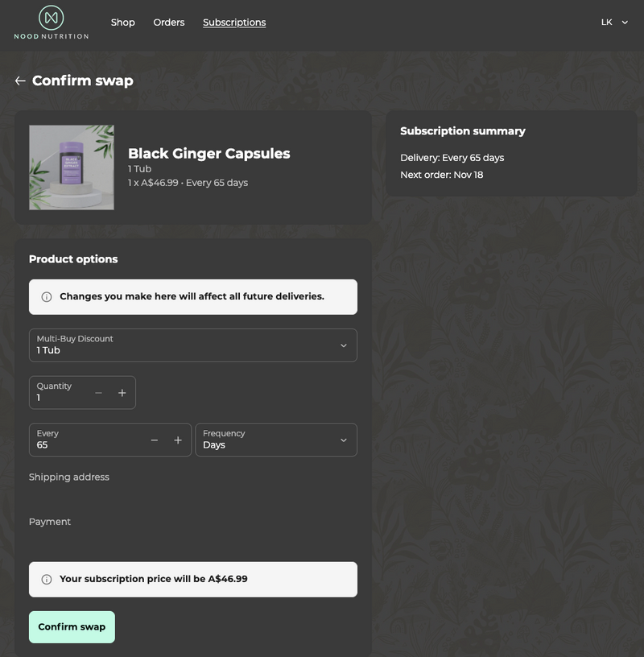Click the info icon beside future deliveries notice

tap(47, 297)
